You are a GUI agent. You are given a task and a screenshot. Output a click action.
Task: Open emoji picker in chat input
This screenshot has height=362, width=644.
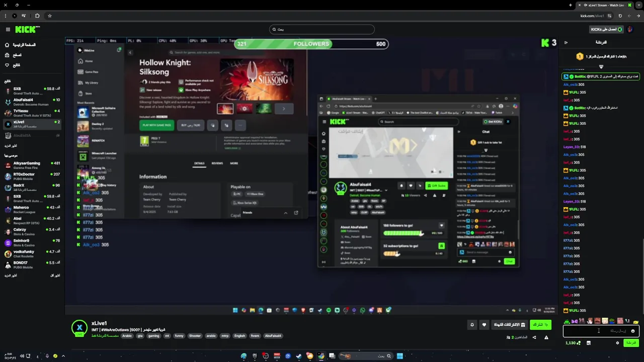(632, 331)
